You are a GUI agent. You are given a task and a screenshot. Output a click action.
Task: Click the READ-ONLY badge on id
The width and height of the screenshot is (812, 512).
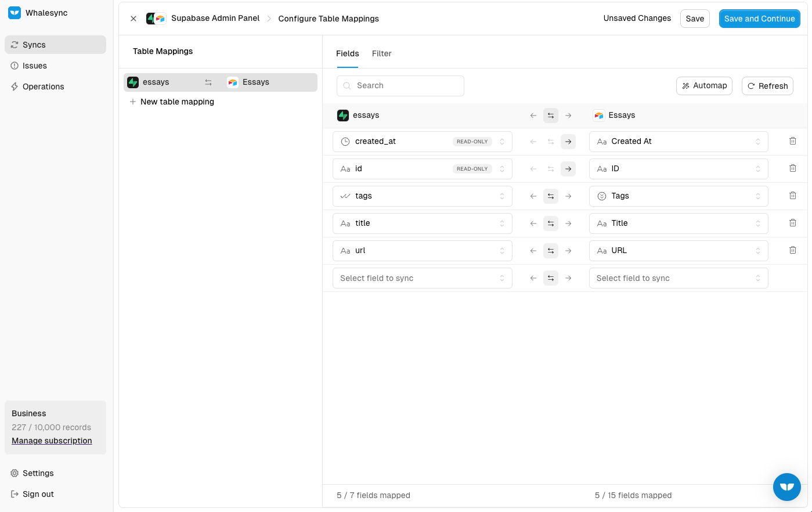tap(472, 169)
